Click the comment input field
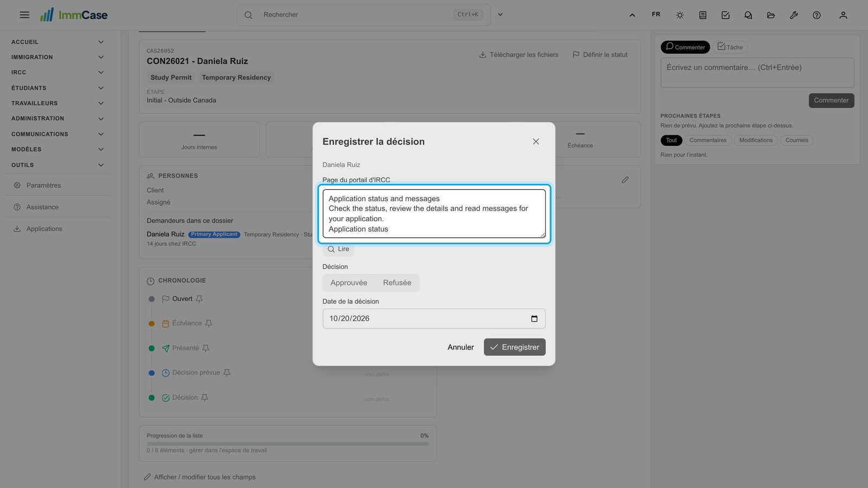The width and height of the screenshot is (868, 488). [x=757, y=73]
